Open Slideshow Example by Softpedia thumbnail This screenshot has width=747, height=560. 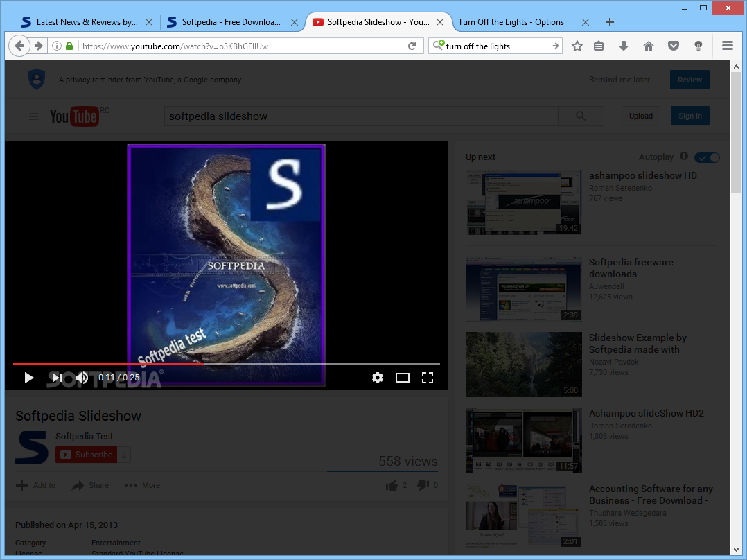click(524, 365)
